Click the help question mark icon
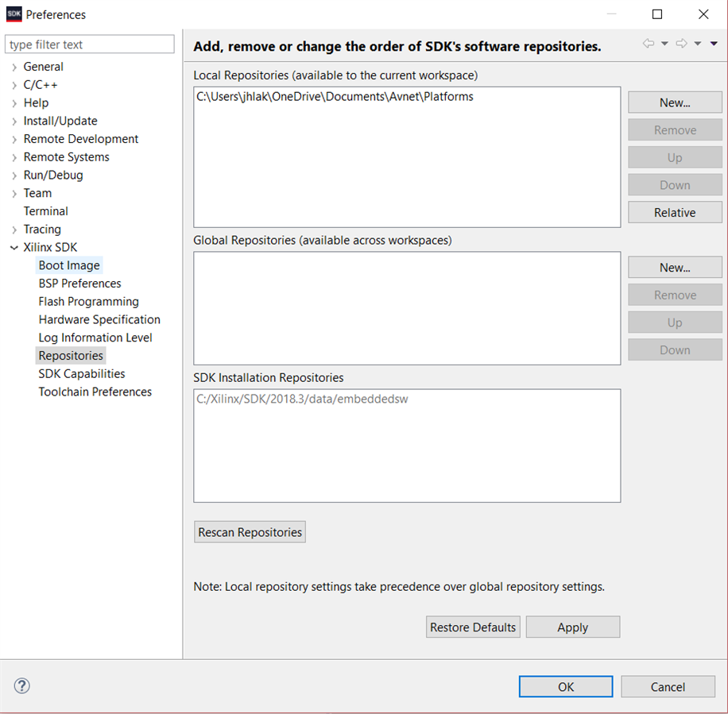 coord(21,685)
